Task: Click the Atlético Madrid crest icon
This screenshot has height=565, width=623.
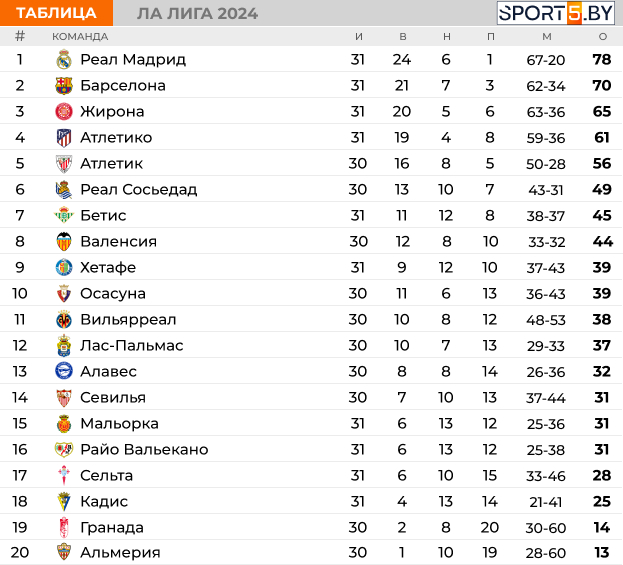Action: tap(64, 137)
